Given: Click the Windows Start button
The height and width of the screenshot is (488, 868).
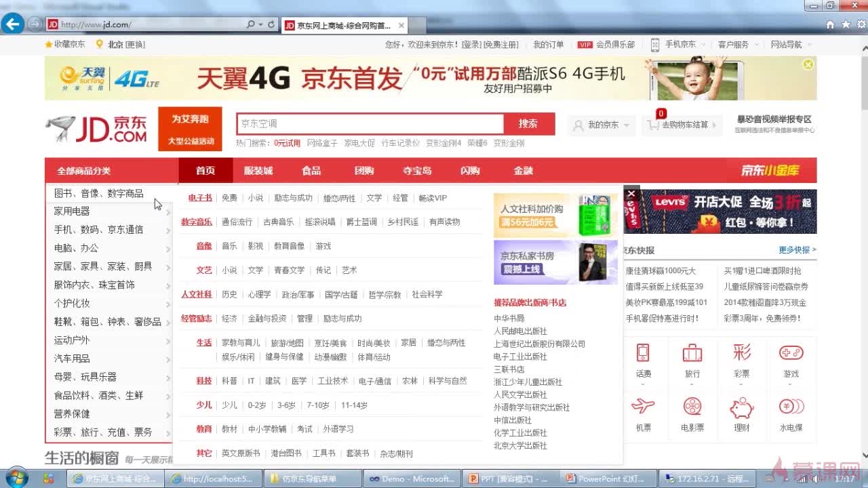Looking at the screenshot, I should pos(15,478).
